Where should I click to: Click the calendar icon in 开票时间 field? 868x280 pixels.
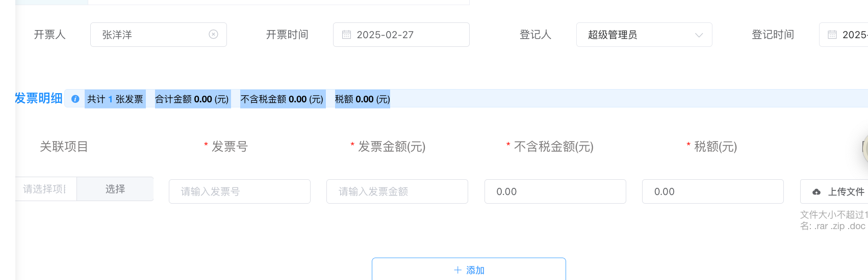click(346, 35)
